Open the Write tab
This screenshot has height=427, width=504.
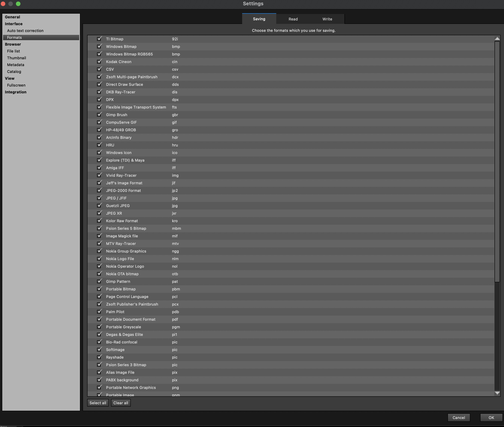[327, 19]
